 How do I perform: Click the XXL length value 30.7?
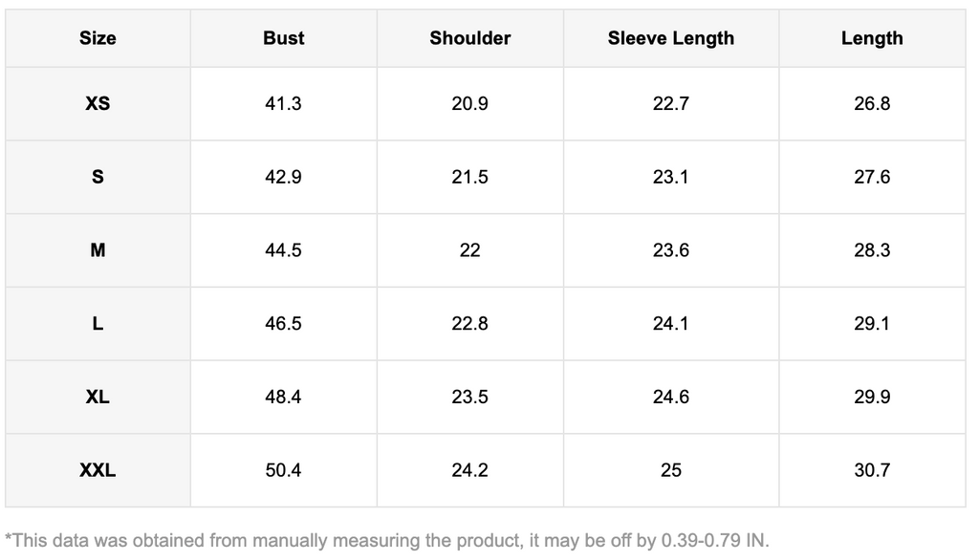(871, 470)
